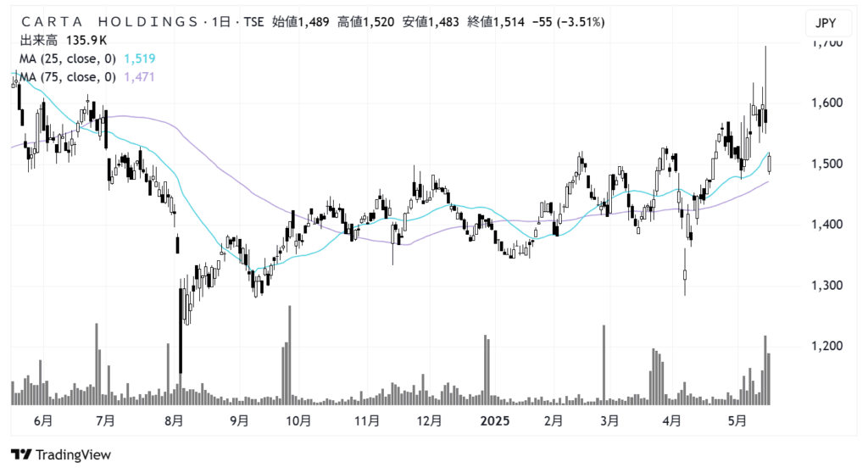This screenshot has width=868, height=473.
Task: Click the 7月 time axis label
Action: [105, 421]
